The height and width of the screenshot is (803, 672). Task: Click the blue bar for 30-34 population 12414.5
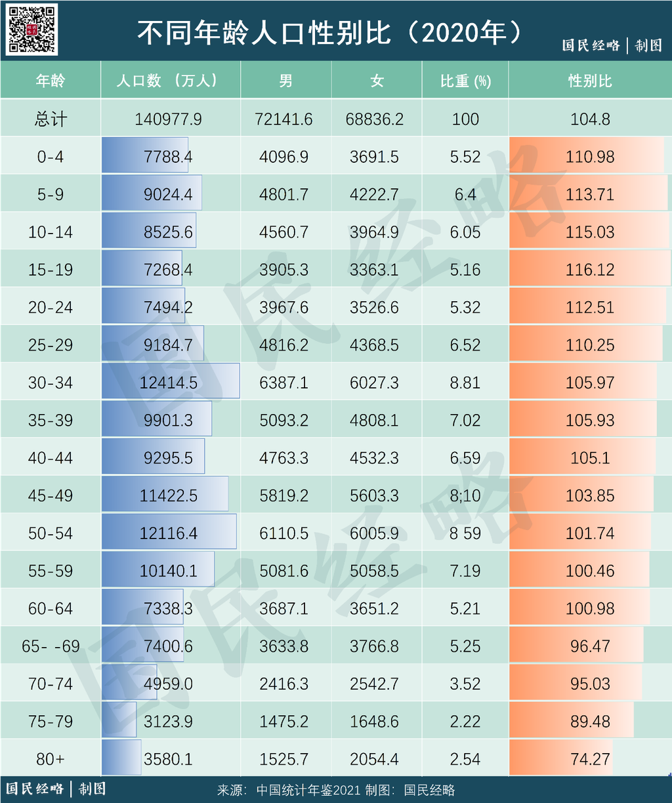tap(171, 381)
